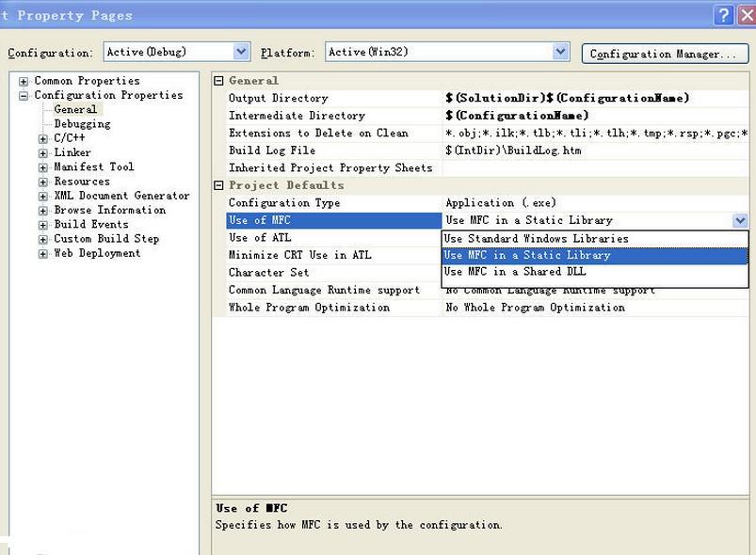Expand the Build Events node
Screen dimensions: 756x555
(43, 225)
